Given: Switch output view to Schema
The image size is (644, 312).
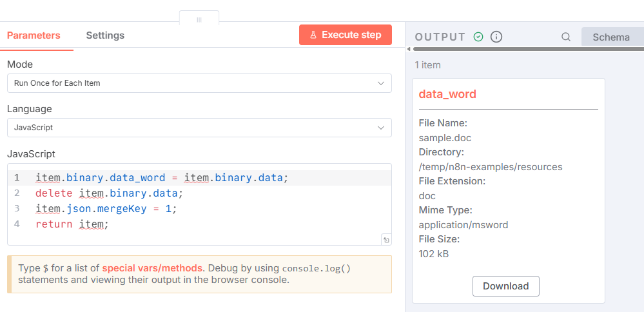Looking at the screenshot, I should coord(611,37).
